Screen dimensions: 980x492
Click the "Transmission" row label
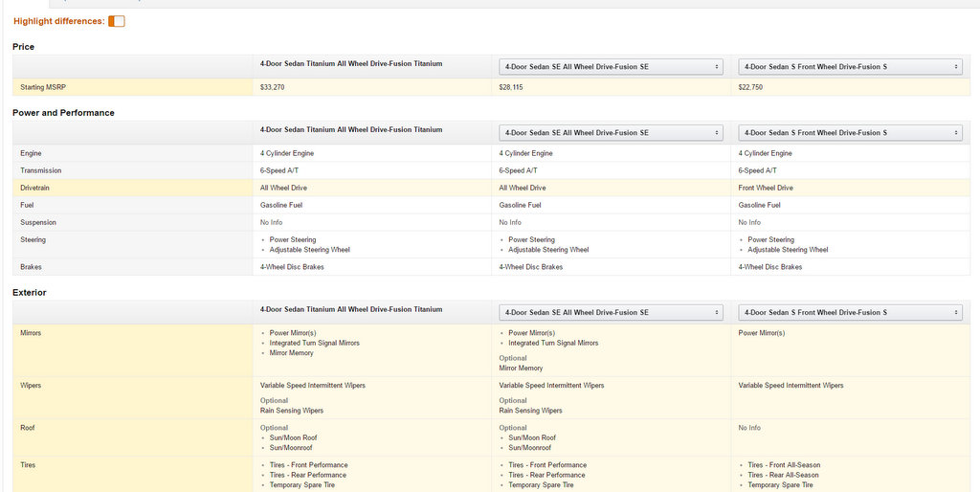click(40, 170)
